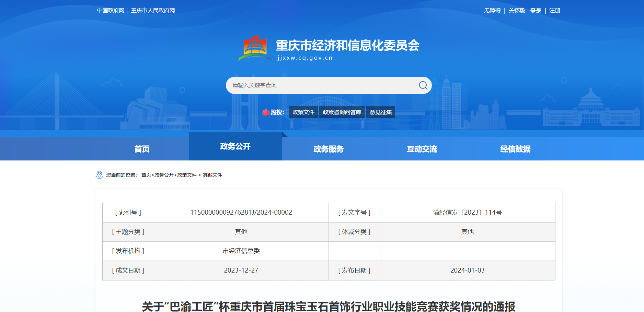Open the 首页 navigation tab
Viewport: 644px width, 312px height.
(x=142, y=149)
